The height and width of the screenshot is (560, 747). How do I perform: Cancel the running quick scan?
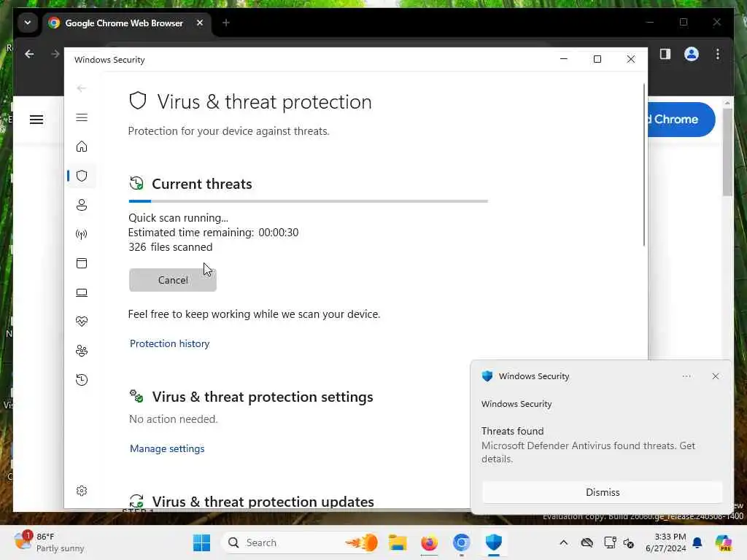tap(172, 280)
